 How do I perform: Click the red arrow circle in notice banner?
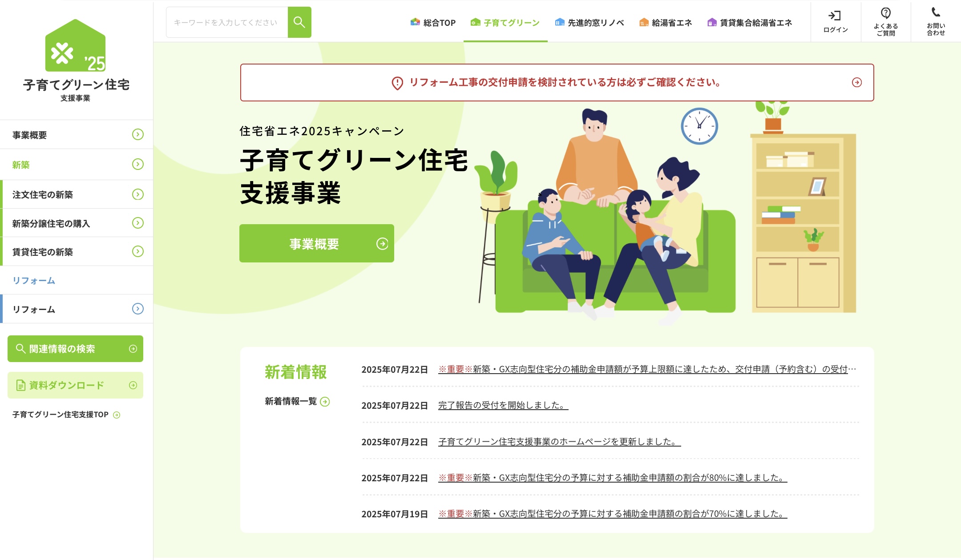point(857,82)
